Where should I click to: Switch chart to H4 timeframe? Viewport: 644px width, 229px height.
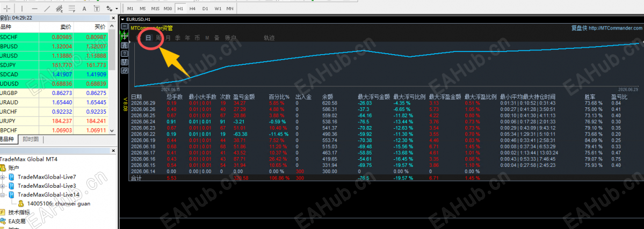coord(192,8)
